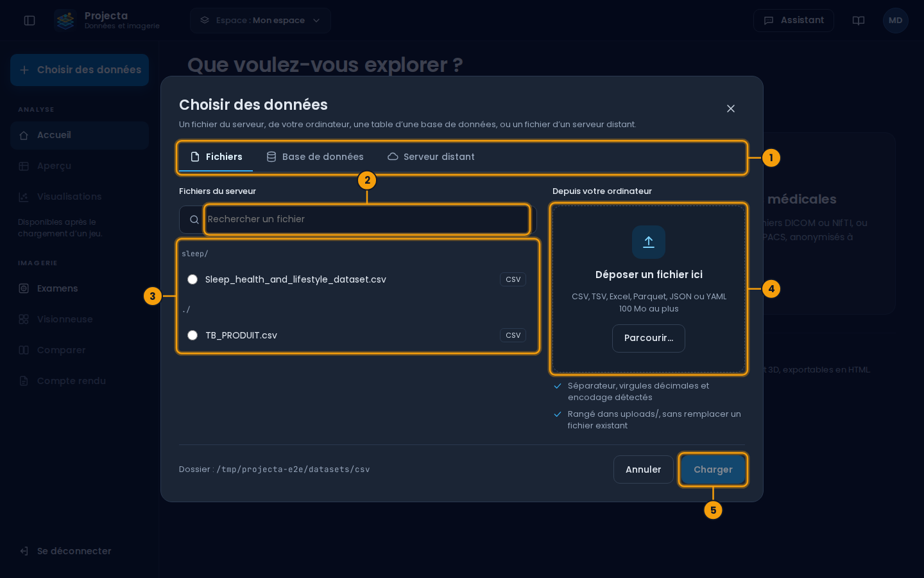Select the TB_PRODUIT.csv radio button

point(193,335)
